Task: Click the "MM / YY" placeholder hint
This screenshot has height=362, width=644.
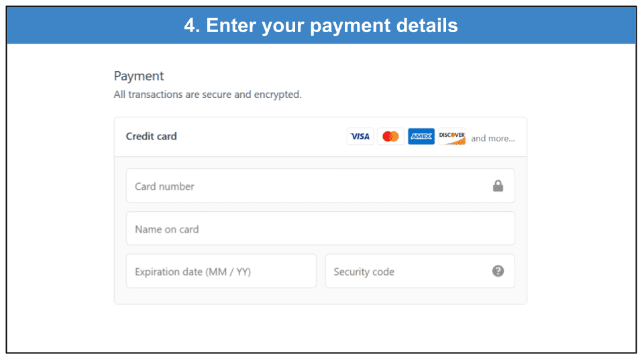Action: click(228, 271)
